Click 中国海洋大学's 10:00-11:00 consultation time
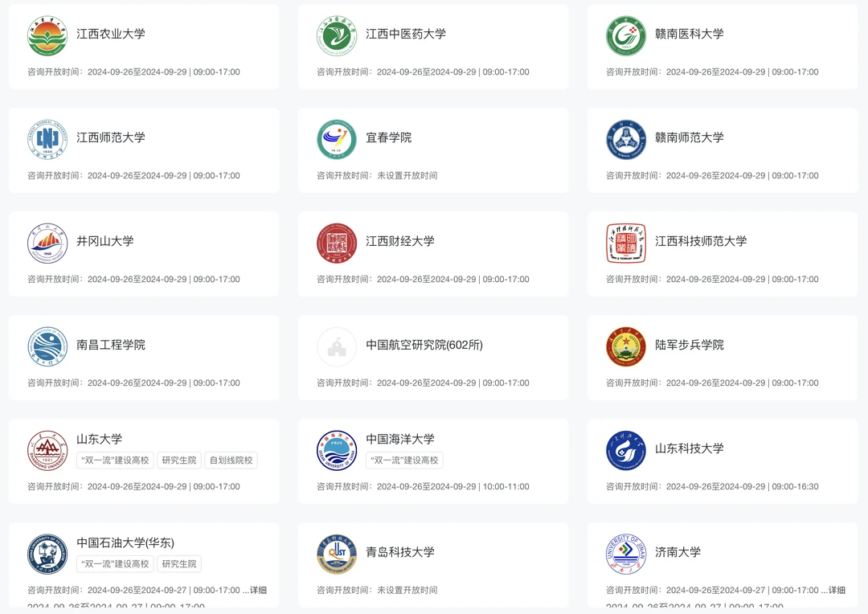868x614 pixels. coord(506,487)
